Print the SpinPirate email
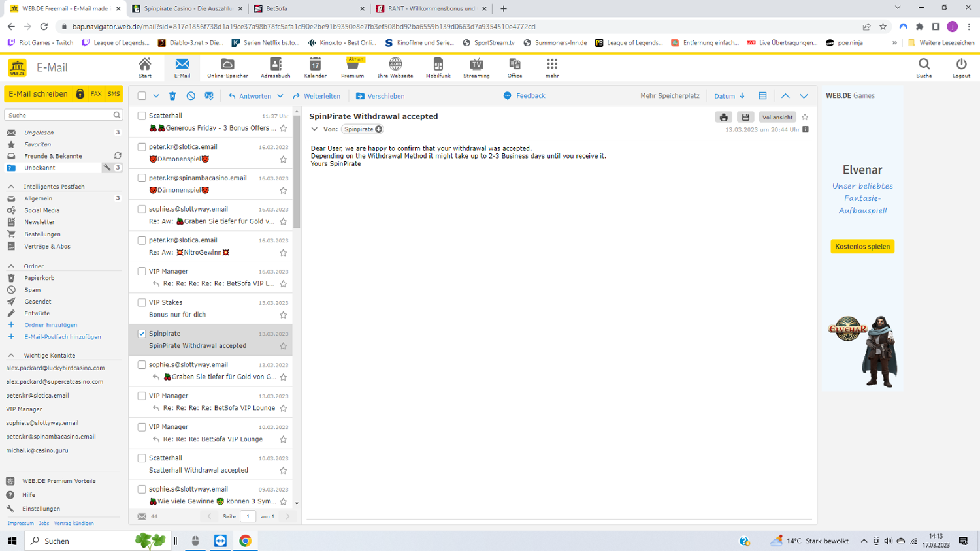The height and width of the screenshot is (551, 980). pyautogui.click(x=723, y=117)
